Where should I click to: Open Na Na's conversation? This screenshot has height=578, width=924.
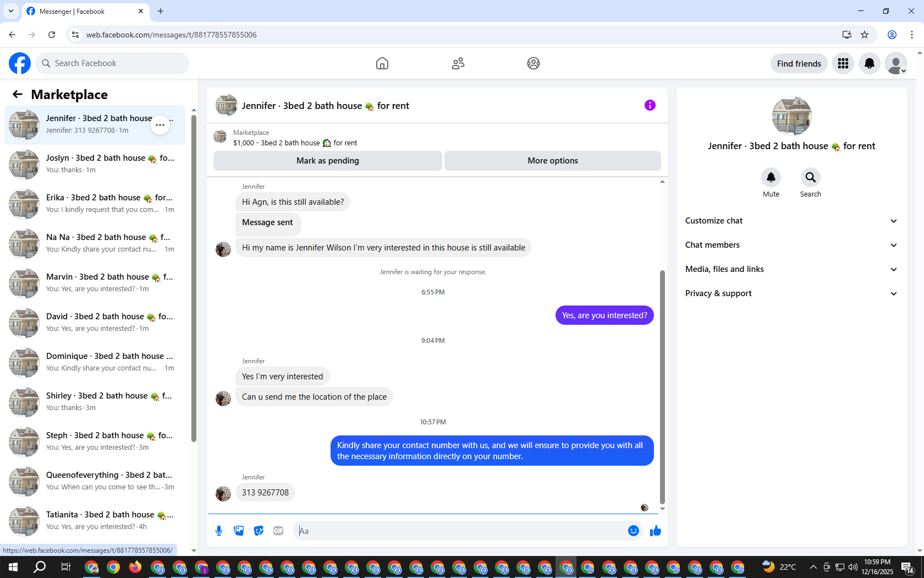tap(95, 243)
